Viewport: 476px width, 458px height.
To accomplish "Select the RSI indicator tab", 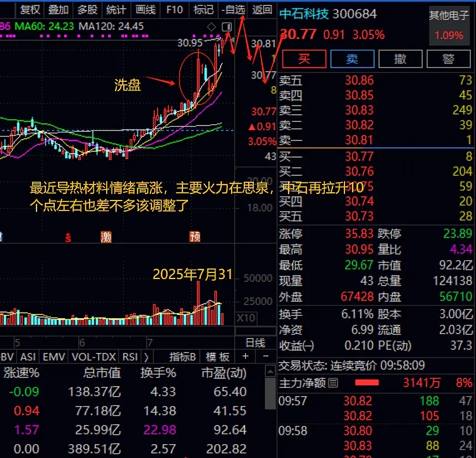I will [130, 357].
